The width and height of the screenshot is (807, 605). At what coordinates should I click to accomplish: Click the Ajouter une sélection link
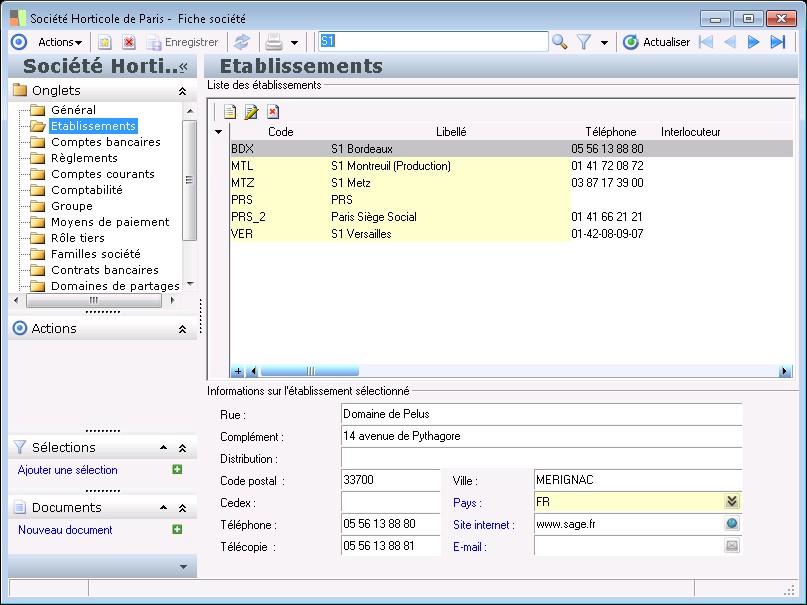[68, 470]
